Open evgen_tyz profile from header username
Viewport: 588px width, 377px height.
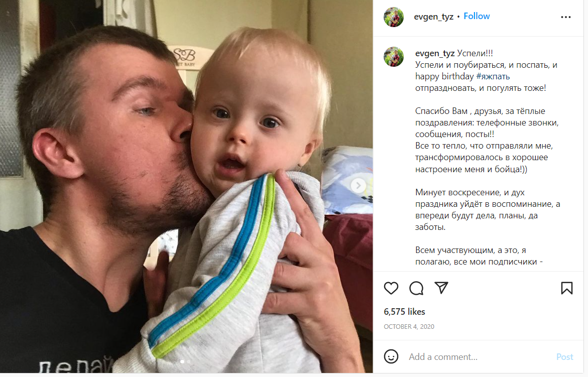(x=433, y=17)
